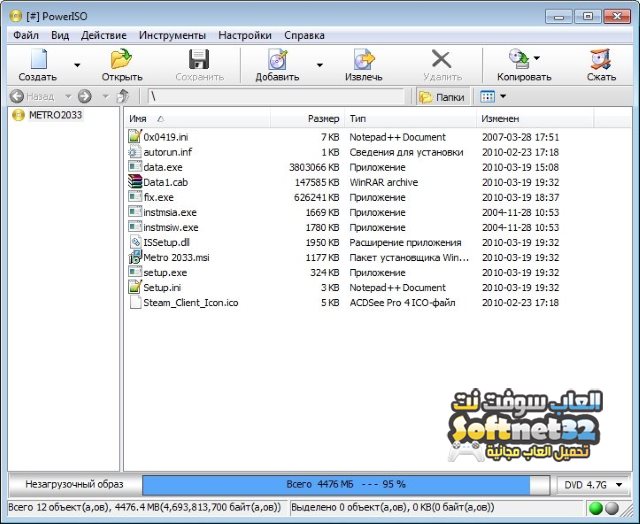Select METRO2033 in the folder tree
Image resolution: width=640 pixels, height=524 pixels.
coord(56,115)
